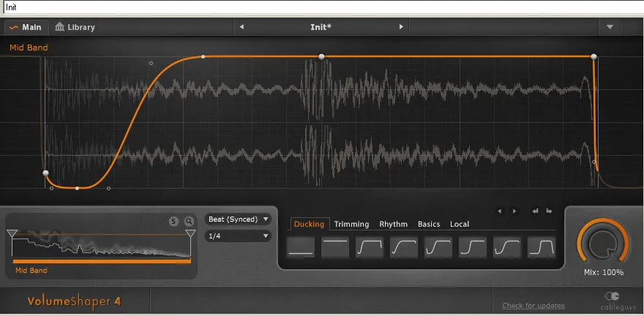Viewport: 644px width, 316px height.
Task: Go to previous shape page arrow
Action: click(500, 211)
